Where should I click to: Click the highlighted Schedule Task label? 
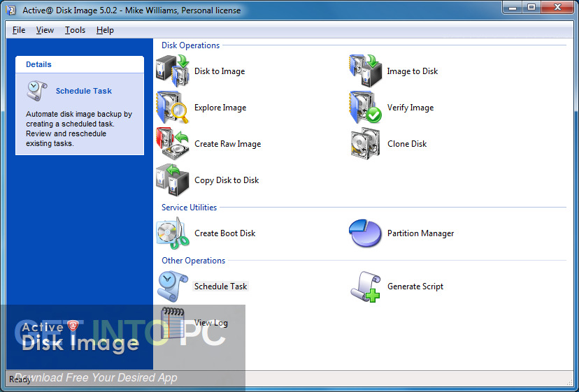coord(221,286)
